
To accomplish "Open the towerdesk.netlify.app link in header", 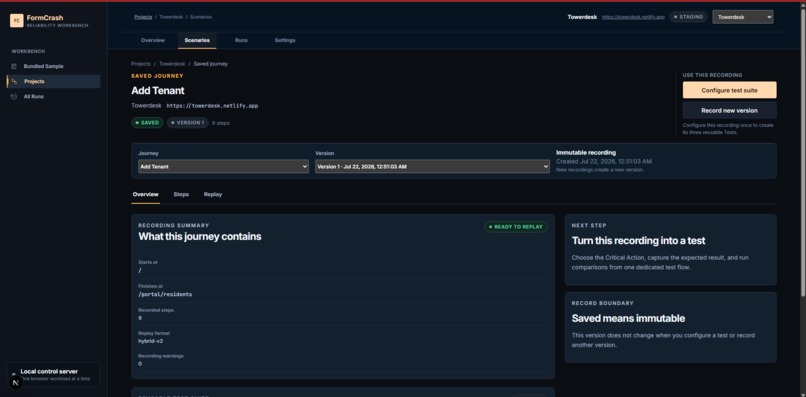I will coord(633,17).
